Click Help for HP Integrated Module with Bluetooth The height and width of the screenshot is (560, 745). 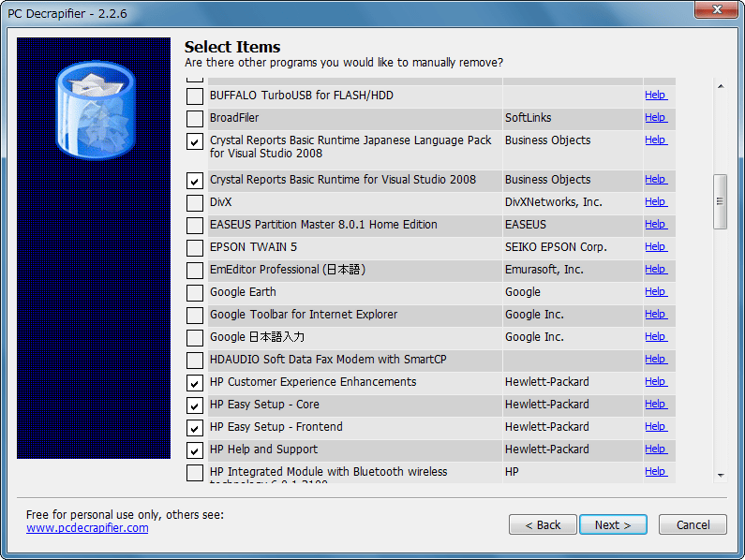(656, 472)
